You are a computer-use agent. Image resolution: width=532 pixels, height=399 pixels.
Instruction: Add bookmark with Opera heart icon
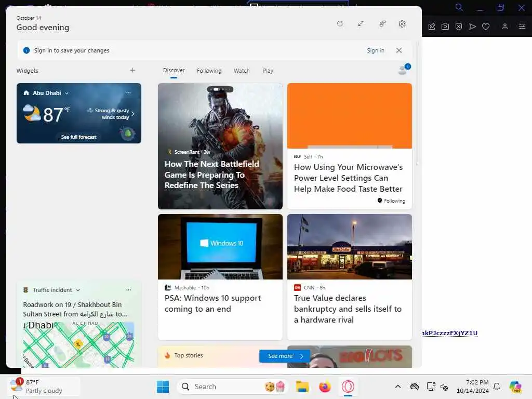point(486,26)
